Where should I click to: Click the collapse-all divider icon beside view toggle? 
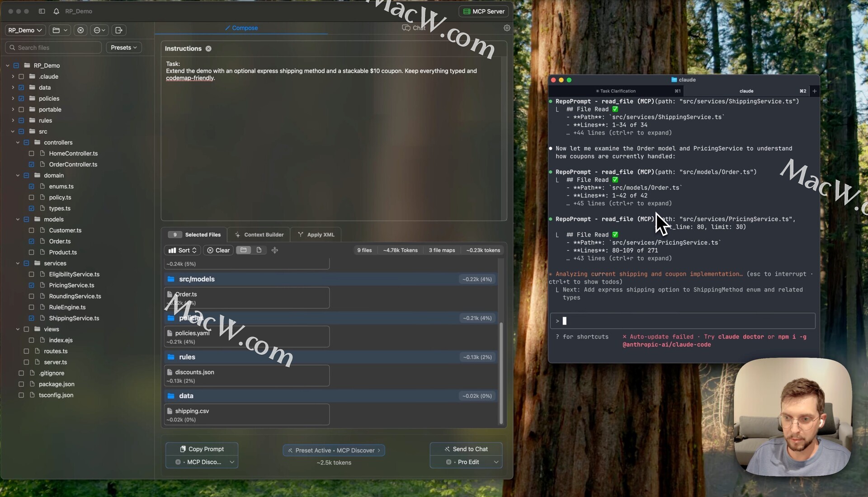click(x=274, y=250)
